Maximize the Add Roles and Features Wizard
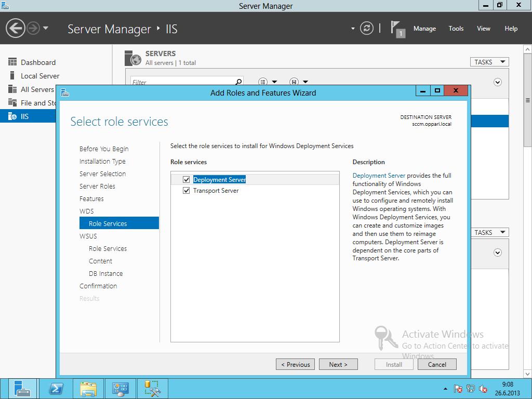The width and height of the screenshot is (532, 399). point(437,91)
